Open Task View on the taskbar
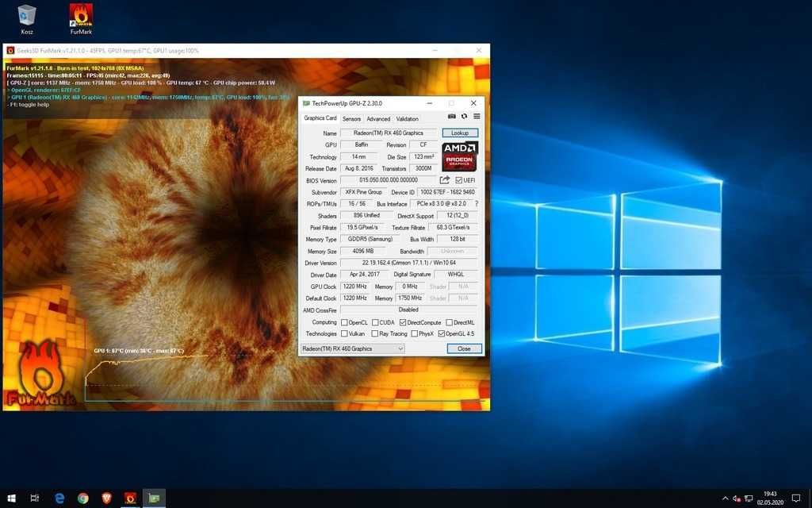Image resolution: width=812 pixels, height=508 pixels. tap(35, 498)
